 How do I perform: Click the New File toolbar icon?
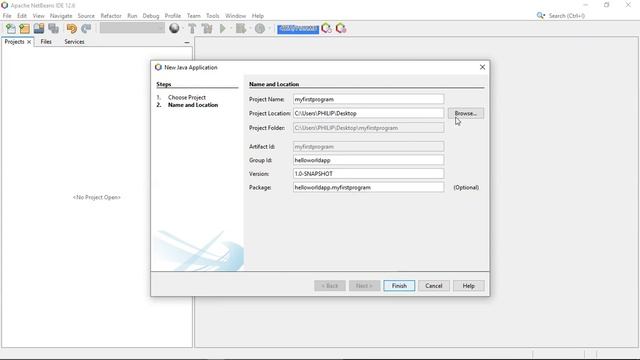coord(11,28)
